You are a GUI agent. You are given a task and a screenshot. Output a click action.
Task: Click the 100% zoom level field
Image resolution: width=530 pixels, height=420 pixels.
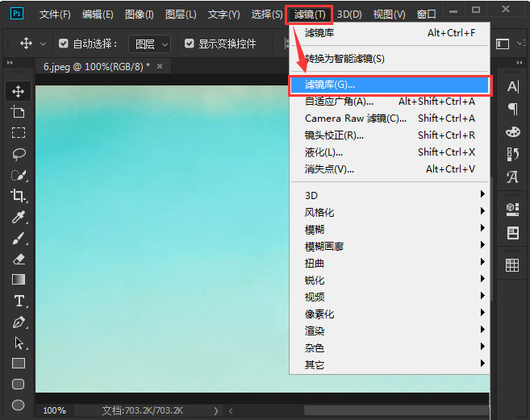tap(55, 410)
